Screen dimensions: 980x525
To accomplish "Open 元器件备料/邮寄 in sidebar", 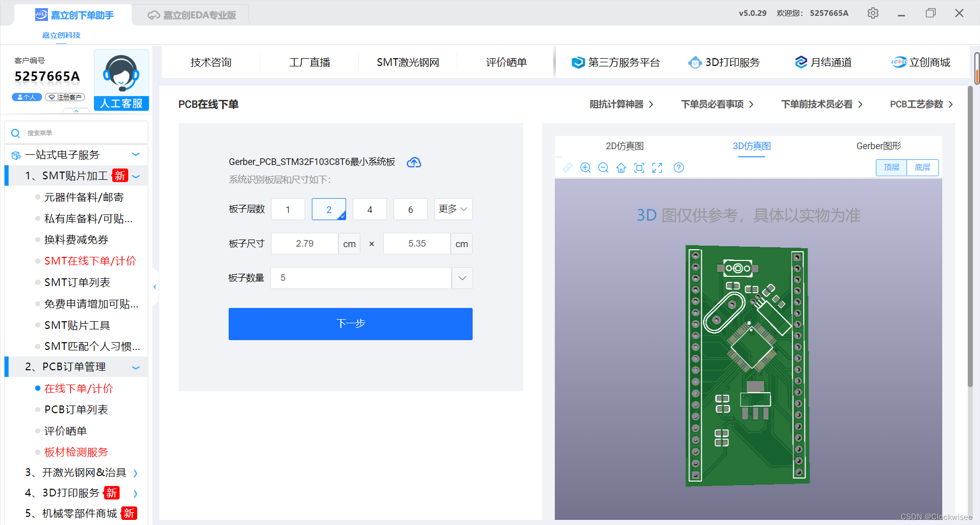I will click(84, 197).
